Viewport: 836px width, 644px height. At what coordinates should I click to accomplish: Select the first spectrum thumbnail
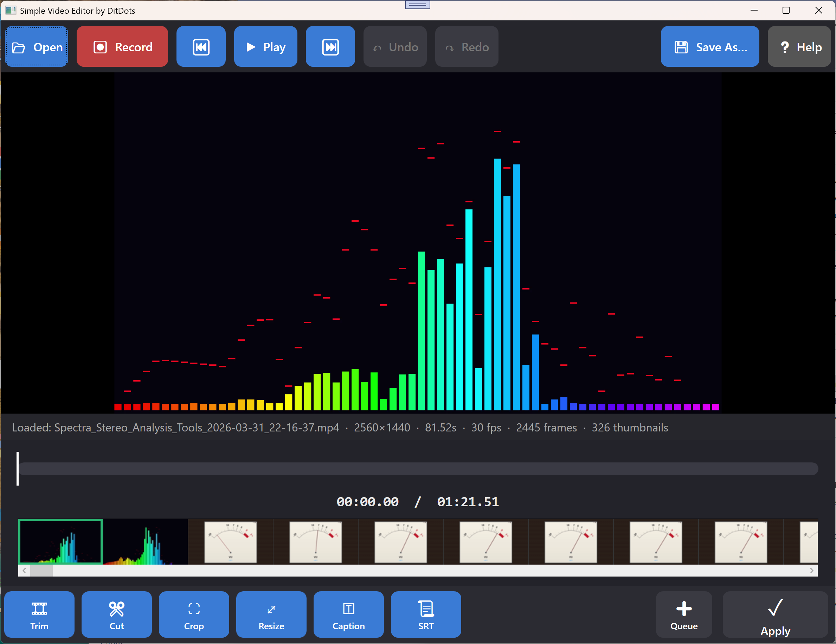click(x=60, y=541)
